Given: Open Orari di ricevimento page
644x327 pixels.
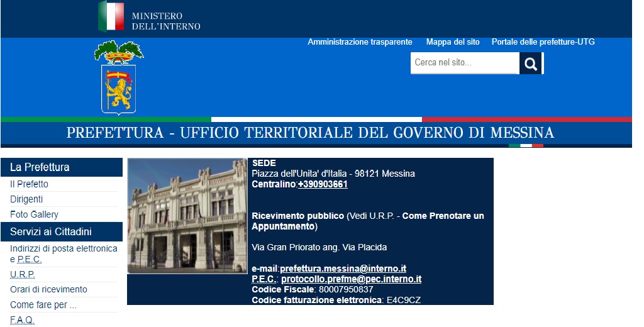Looking at the screenshot, I should point(48,290).
